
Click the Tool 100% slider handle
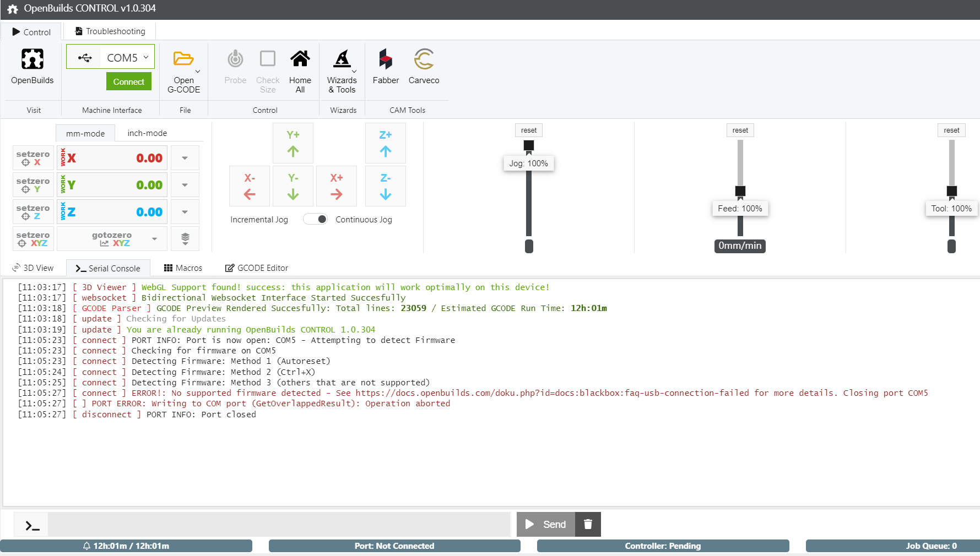pos(952,191)
